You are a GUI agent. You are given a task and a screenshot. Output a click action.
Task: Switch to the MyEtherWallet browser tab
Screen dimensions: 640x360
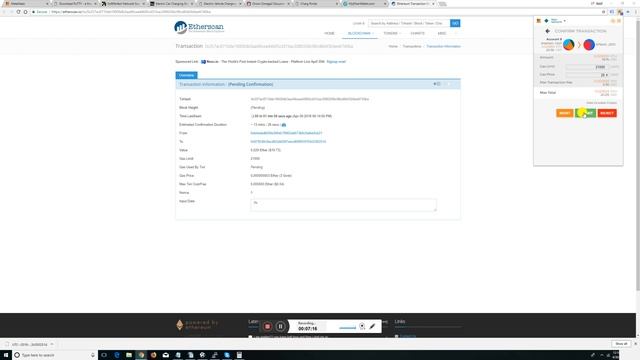pyautogui.click(x=363, y=4)
